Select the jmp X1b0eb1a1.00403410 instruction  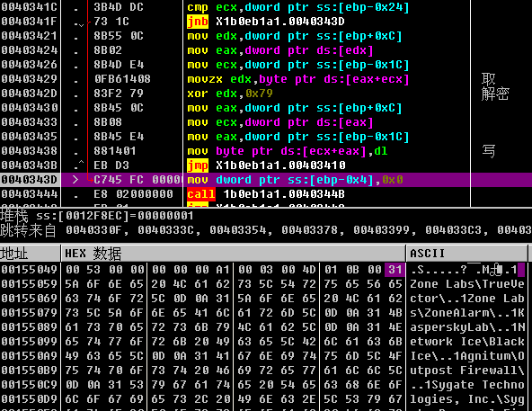tap(266, 165)
